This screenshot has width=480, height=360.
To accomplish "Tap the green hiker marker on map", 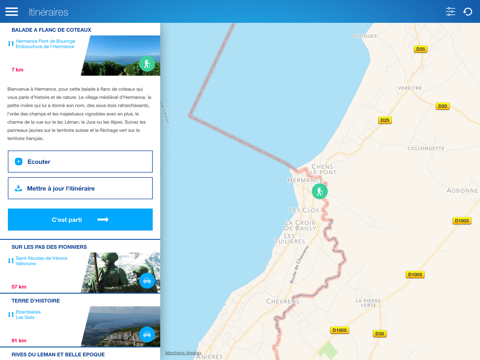I will tap(320, 191).
